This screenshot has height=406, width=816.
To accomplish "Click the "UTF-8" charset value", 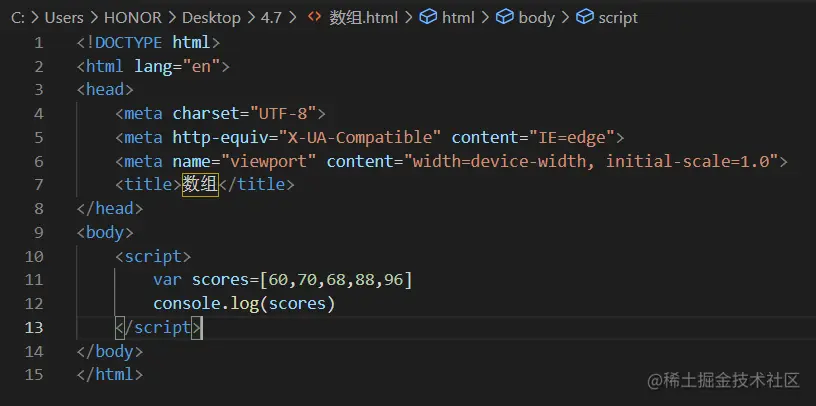I will (x=283, y=113).
